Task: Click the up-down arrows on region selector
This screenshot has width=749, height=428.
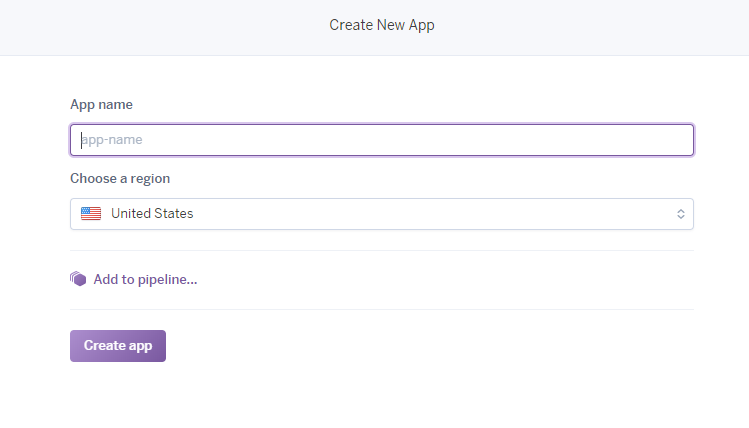Action: [x=680, y=214]
